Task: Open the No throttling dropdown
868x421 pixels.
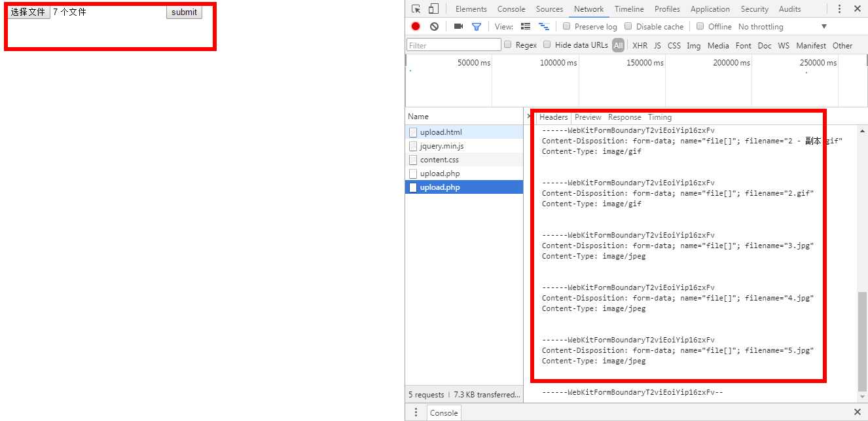Action: tap(782, 27)
